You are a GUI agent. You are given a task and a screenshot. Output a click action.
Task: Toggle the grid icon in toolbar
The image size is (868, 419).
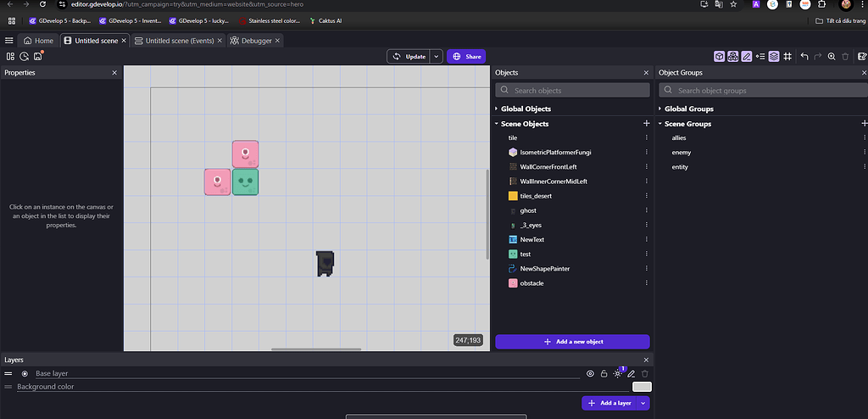coord(787,56)
